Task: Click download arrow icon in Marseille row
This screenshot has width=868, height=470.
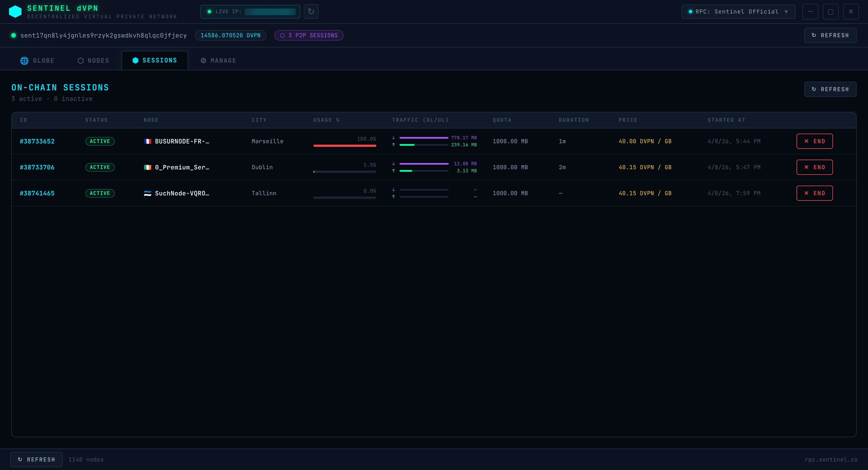Action: [x=393, y=138]
